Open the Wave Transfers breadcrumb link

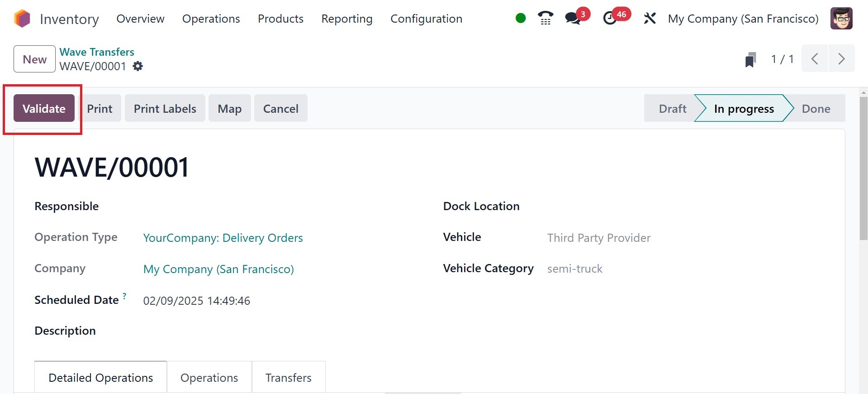[97, 52]
